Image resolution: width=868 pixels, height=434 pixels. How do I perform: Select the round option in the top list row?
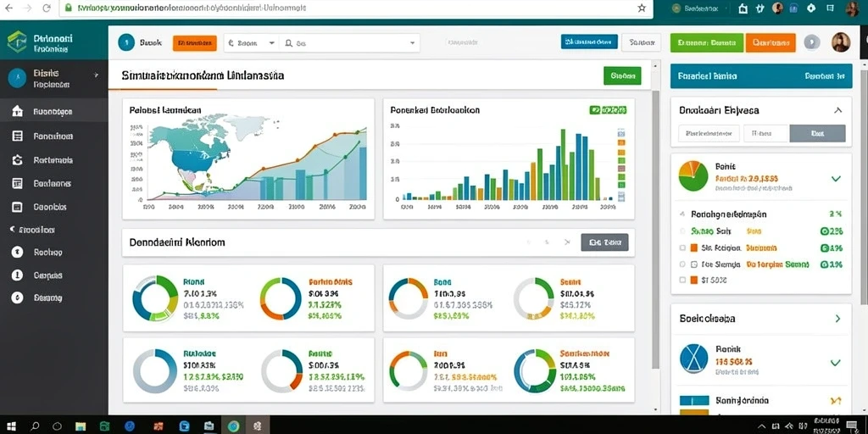pyautogui.click(x=682, y=231)
